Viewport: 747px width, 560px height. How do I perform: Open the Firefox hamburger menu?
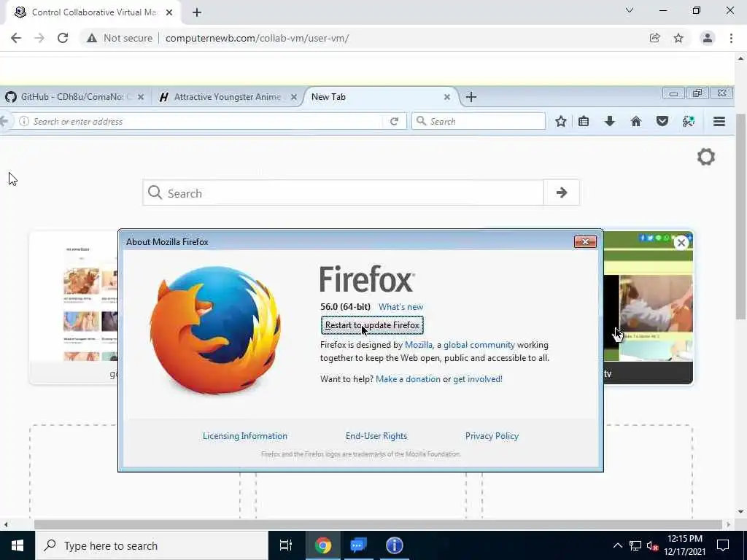pyautogui.click(x=719, y=122)
